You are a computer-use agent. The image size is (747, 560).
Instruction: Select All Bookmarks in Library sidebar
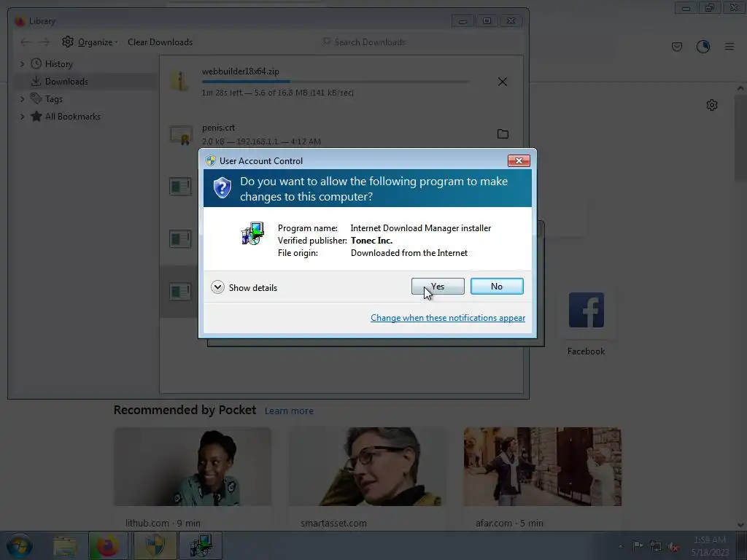tap(72, 117)
